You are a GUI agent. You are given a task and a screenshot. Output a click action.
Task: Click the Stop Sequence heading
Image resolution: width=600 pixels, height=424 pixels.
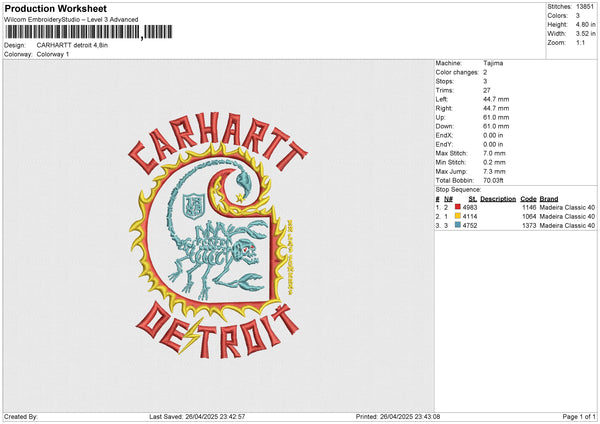pyautogui.click(x=458, y=189)
